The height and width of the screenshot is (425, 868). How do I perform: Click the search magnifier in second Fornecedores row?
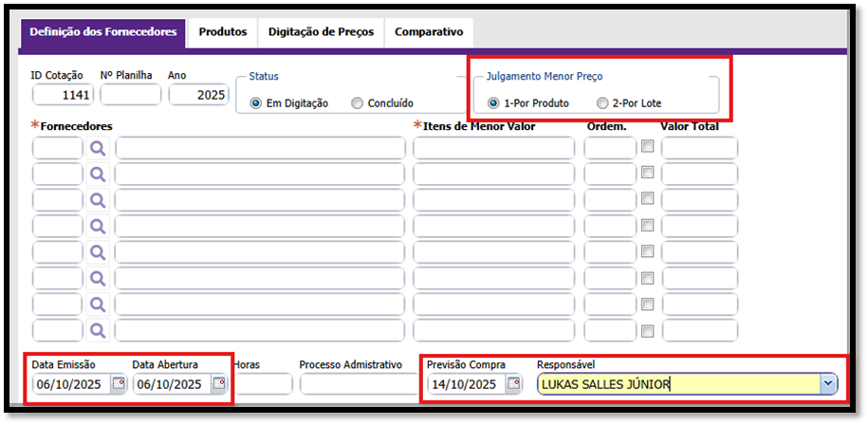pyautogui.click(x=98, y=175)
